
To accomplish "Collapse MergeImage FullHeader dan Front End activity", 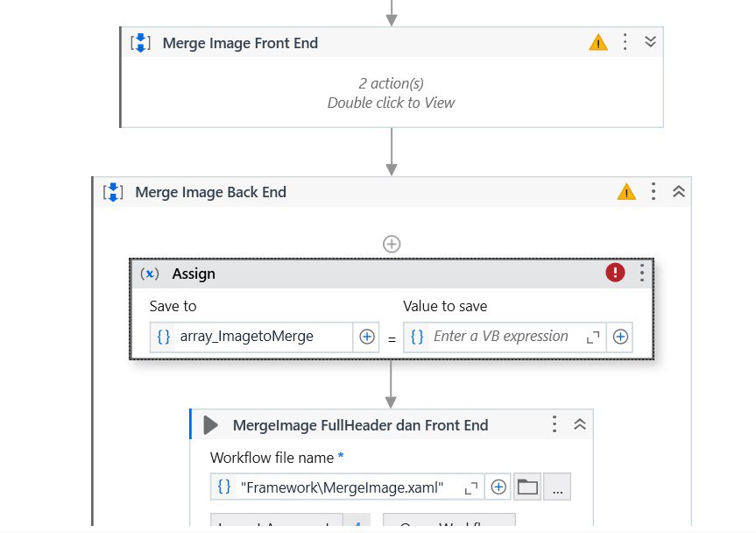I will 580,424.
